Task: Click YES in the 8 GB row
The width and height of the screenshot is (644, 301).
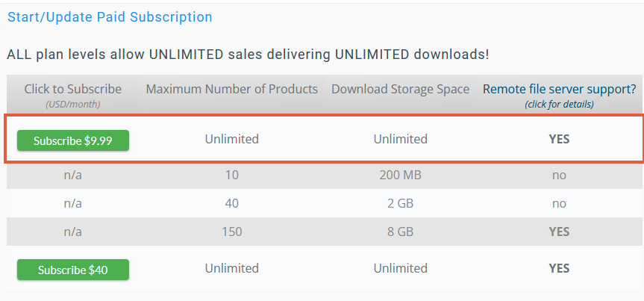Action: coord(559,232)
